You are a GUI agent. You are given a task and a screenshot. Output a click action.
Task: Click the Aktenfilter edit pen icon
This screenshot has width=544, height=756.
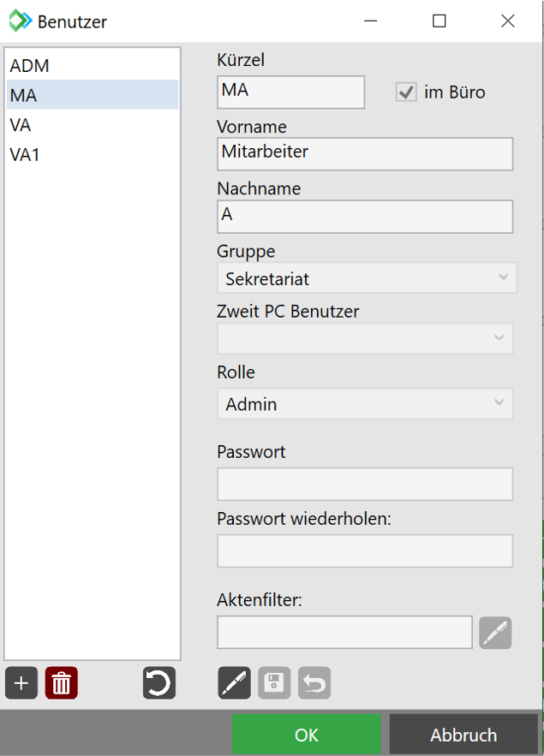coord(495,633)
